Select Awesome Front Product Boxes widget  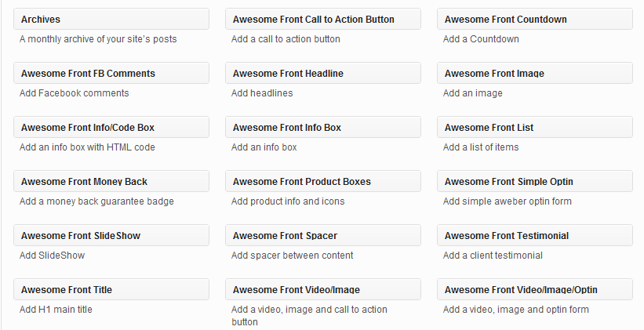coord(323,181)
